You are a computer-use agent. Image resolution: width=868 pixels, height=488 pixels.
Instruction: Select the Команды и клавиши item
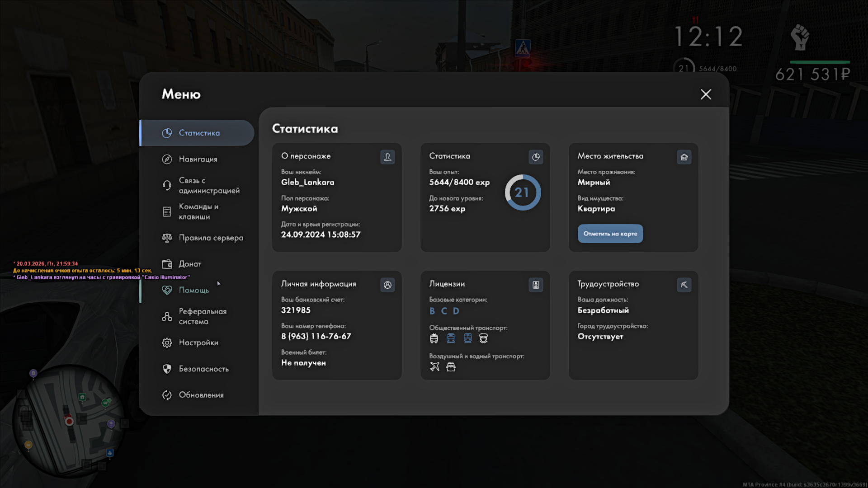point(198,211)
